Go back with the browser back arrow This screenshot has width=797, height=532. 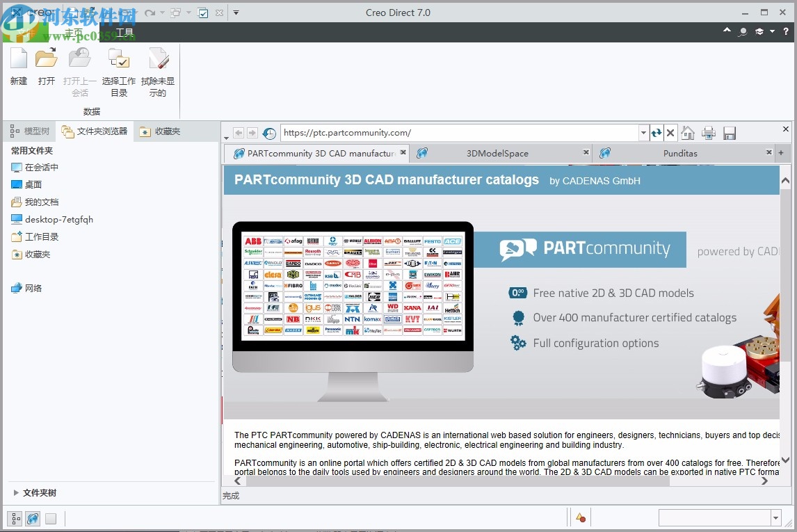(239, 133)
